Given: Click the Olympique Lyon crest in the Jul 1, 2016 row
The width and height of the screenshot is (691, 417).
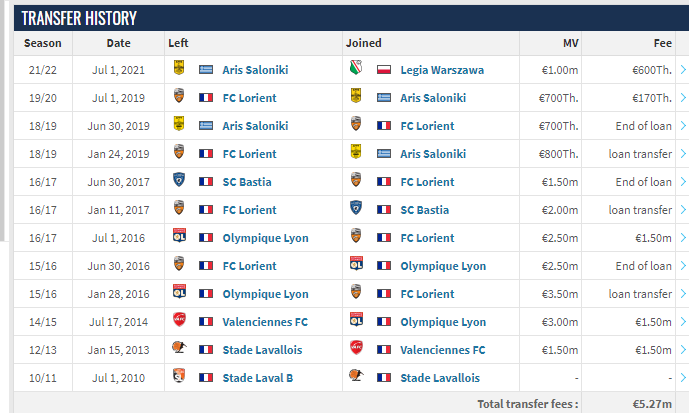Looking at the screenshot, I should (179, 236).
